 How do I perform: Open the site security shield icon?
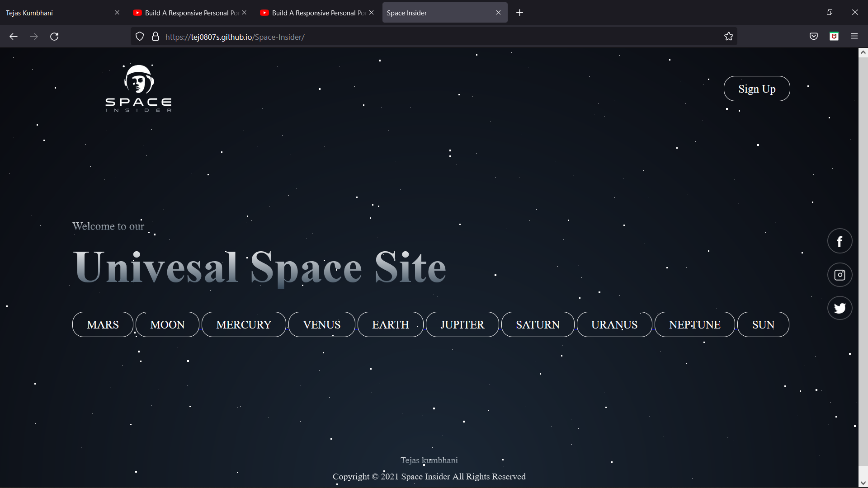140,37
